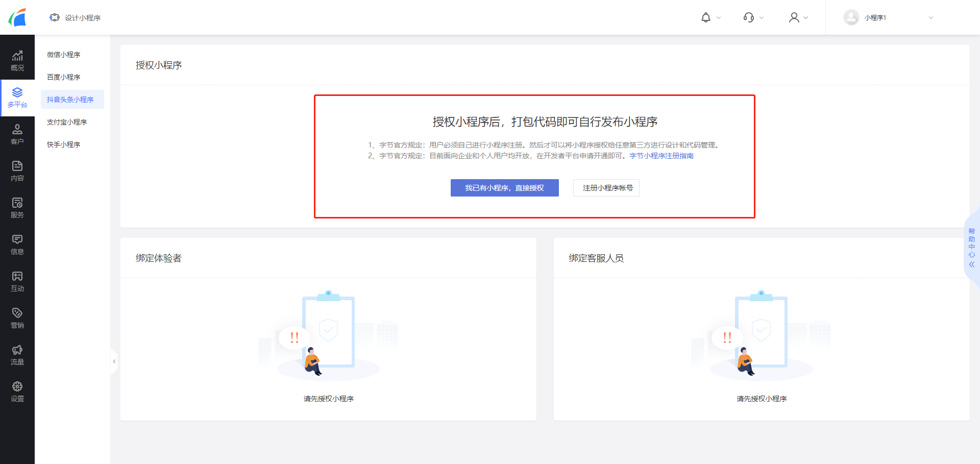Click heading 授权小程序后，打包代码即可自行发布小程序
Viewport: 980px width, 464px height.
(x=545, y=122)
